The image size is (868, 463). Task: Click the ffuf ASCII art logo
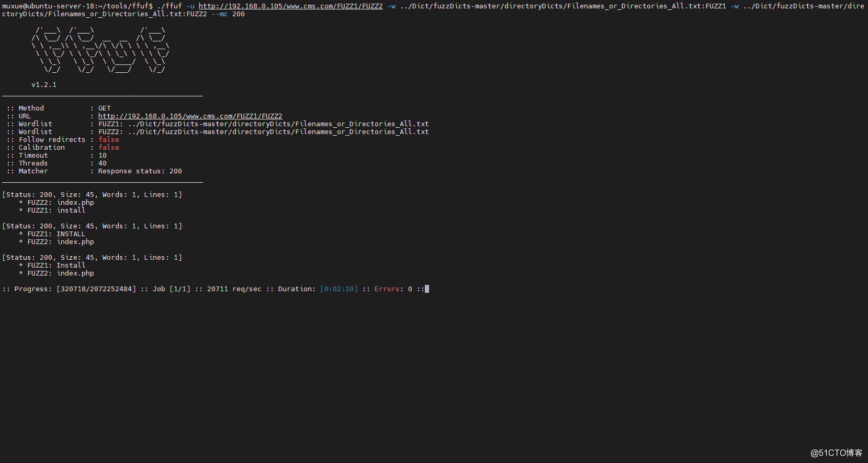coord(100,50)
